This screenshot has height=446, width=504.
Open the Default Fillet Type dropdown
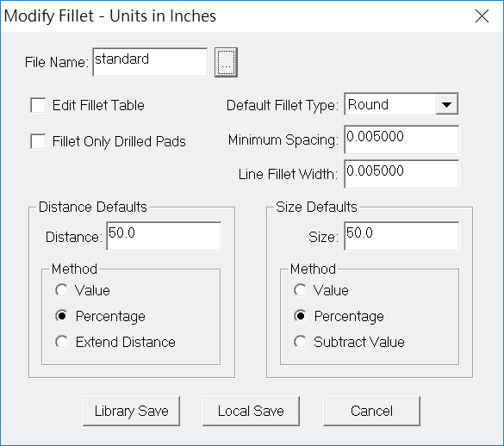(447, 104)
